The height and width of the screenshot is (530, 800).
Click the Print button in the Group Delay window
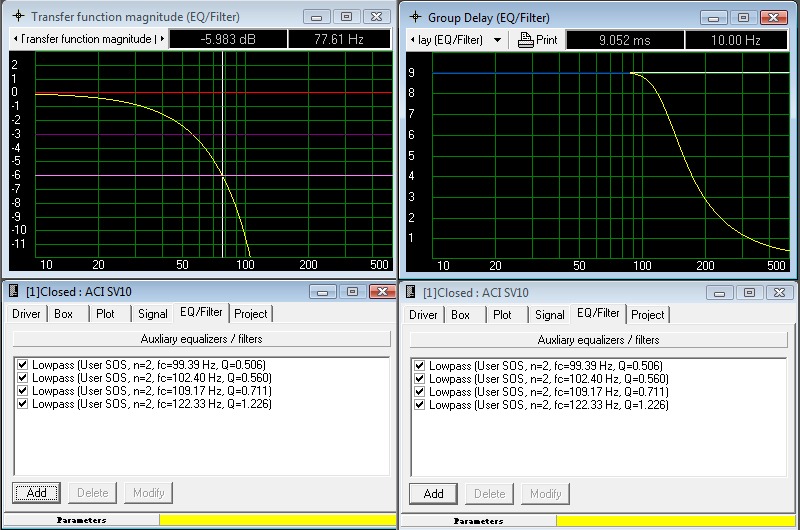click(537, 40)
